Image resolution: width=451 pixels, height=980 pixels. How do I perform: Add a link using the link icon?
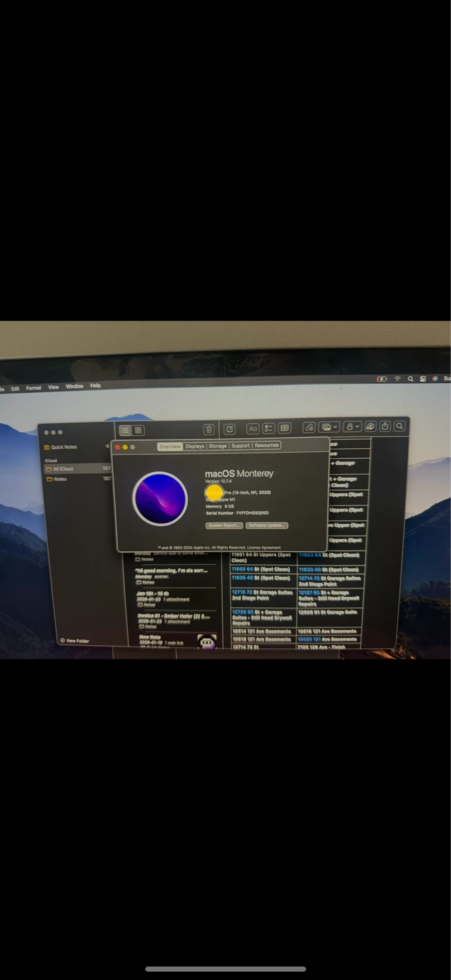pyautogui.click(x=309, y=427)
